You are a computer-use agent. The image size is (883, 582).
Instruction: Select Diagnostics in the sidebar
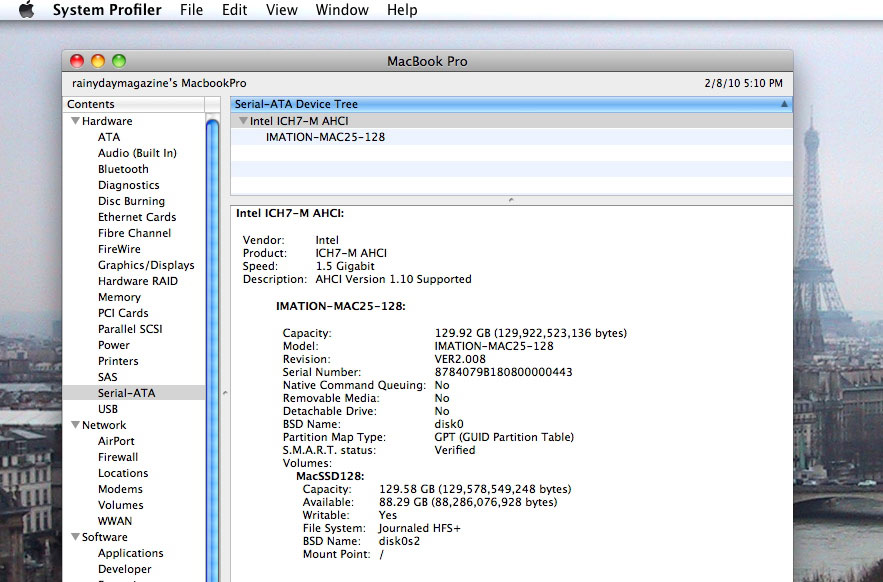pyautogui.click(x=128, y=185)
